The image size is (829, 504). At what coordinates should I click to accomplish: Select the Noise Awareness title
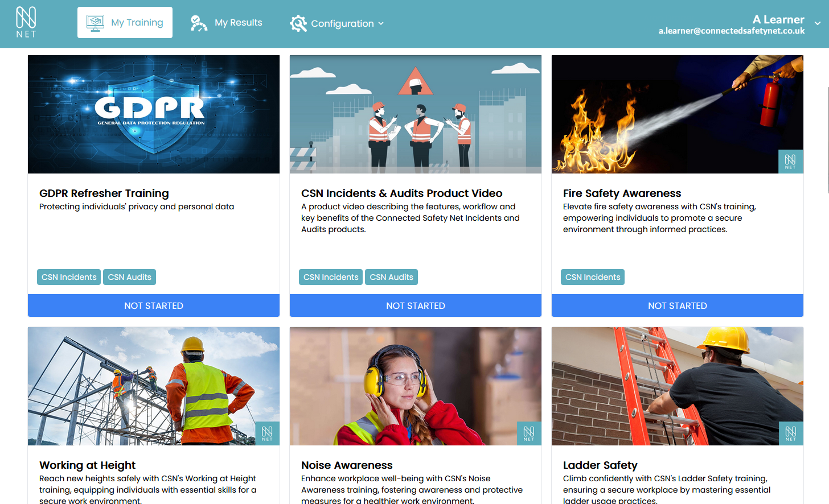pyautogui.click(x=347, y=465)
